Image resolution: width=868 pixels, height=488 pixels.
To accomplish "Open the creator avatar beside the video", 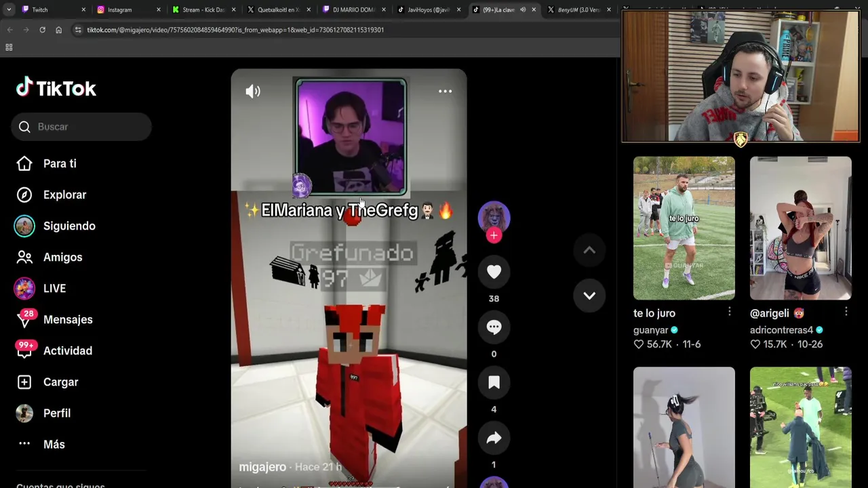I will [494, 217].
